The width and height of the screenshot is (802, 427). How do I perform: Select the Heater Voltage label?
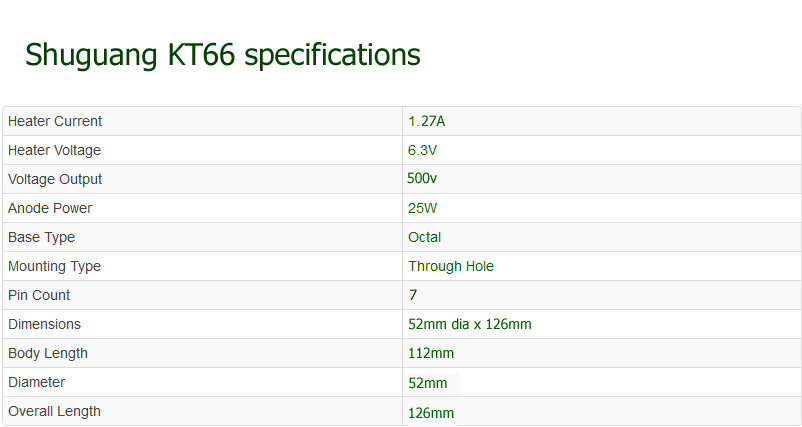click(x=54, y=150)
